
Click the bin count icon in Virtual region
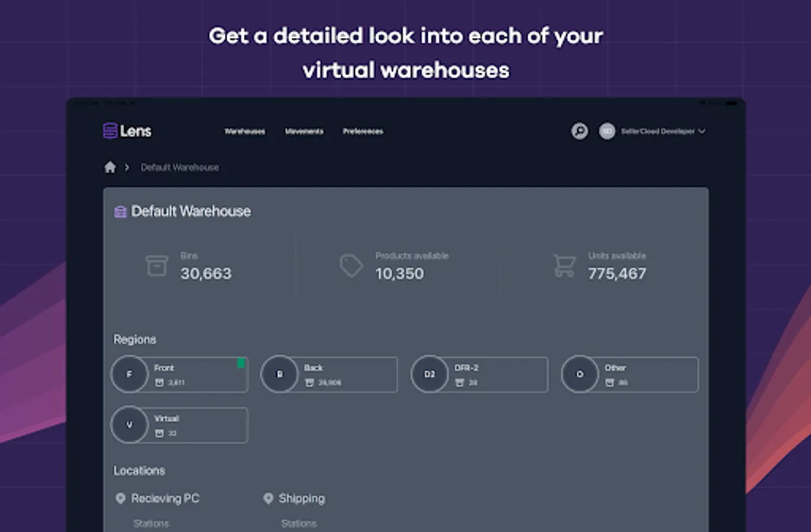(x=159, y=433)
